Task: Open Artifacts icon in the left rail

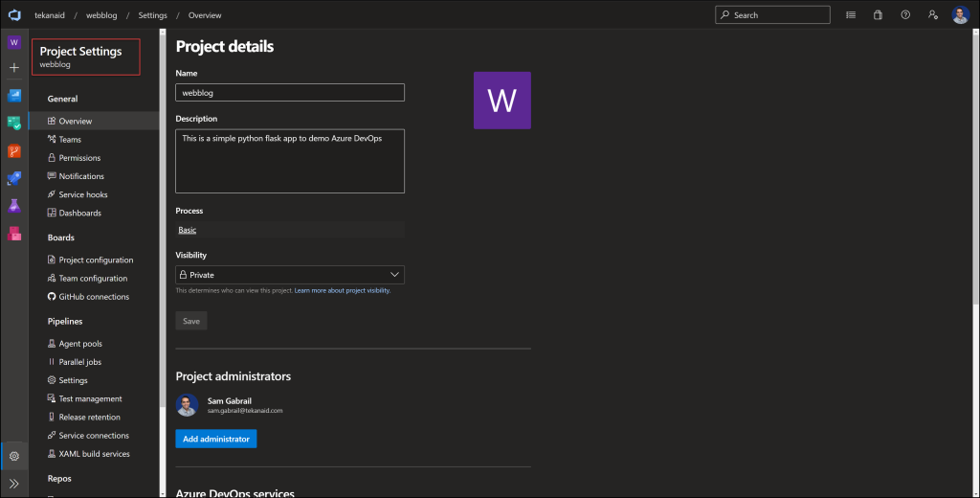Action: [14, 234]
